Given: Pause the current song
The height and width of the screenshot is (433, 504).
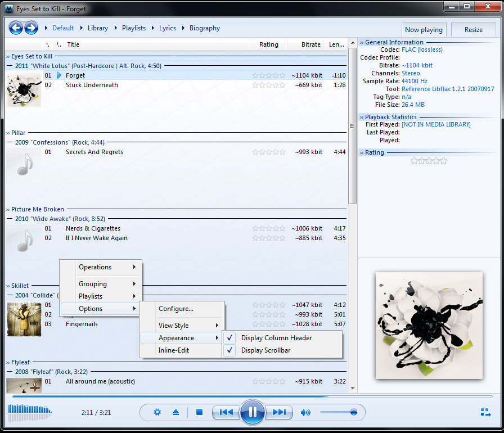Looking at the screenshot, I should (x=253, y=412).
